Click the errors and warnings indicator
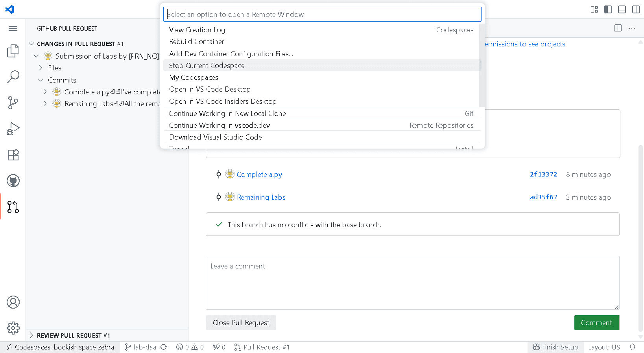Screen dimensions: 644x353 [x=190, y=347]
